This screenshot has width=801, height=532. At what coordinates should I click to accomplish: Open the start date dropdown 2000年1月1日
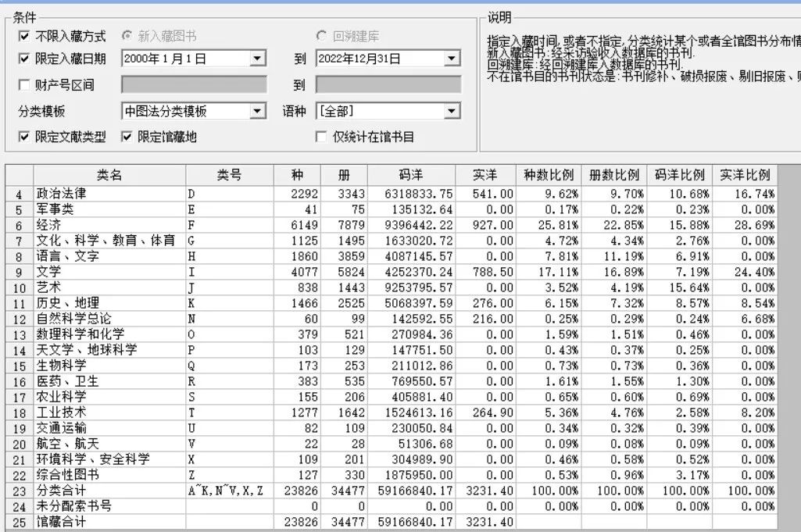[257, 59]
